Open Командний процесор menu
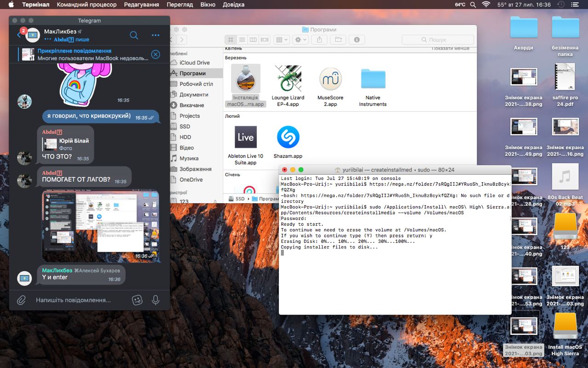 click(x=86, y=5)
